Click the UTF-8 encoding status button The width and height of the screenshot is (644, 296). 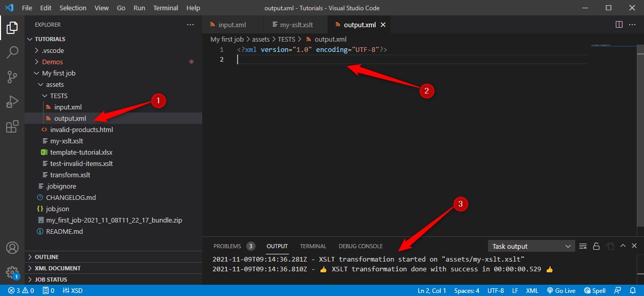(495, 290)
